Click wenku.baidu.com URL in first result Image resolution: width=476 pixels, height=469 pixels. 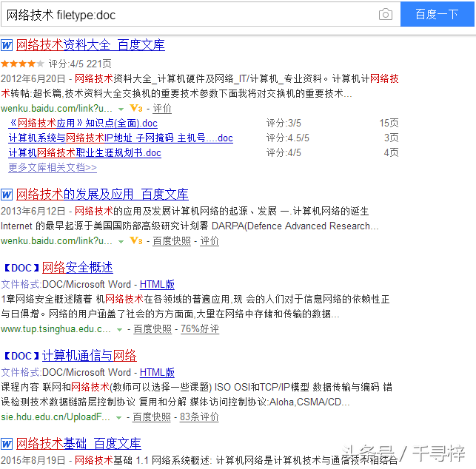56,108
